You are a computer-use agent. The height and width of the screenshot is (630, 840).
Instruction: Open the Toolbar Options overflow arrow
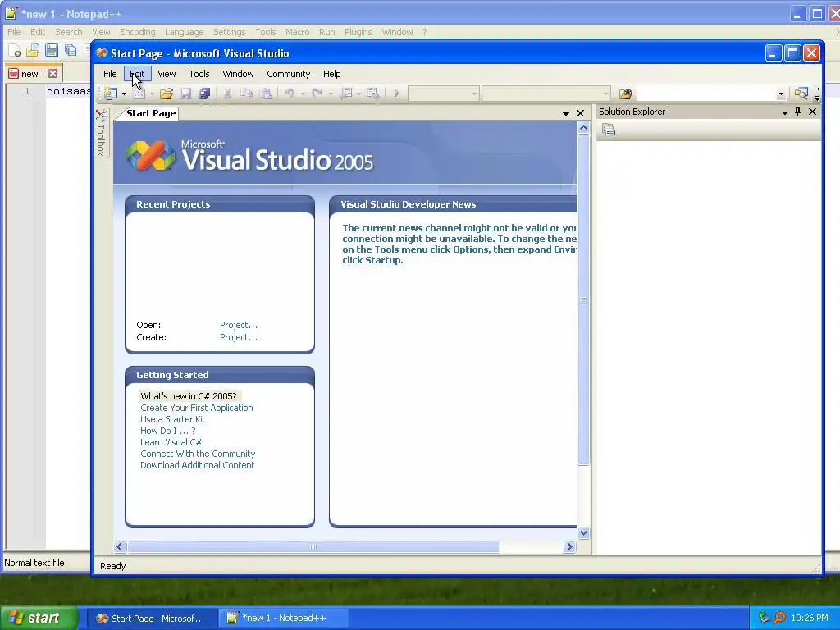817,94
